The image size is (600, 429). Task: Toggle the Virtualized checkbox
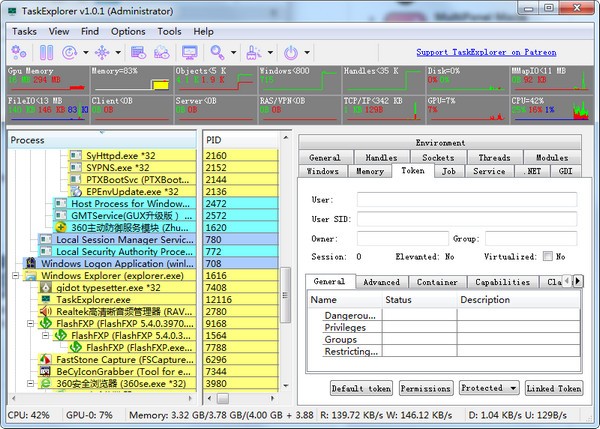pyautogui.click(x=546, y=256)
